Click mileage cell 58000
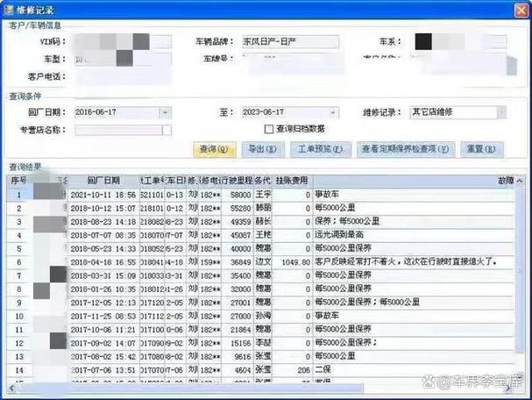Viewport: 532px width, 400px height. pos(238,195)
